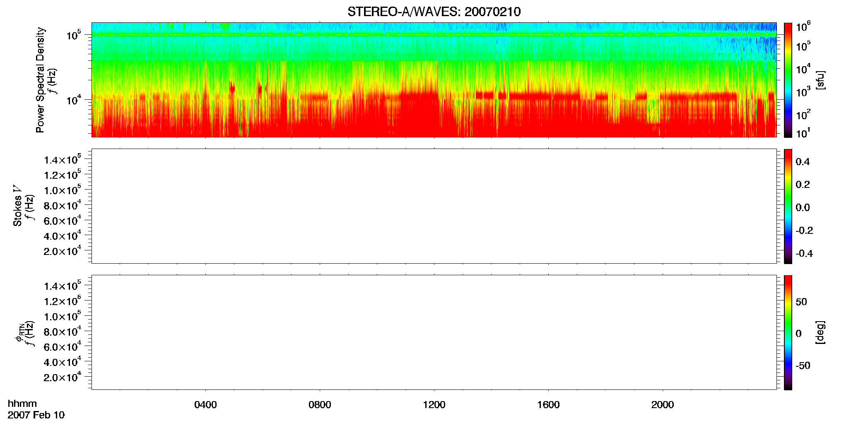Image resolution: width=868 pixels, height=447 pixels.
Task: Click the plot title STEREO-A/WAVES: 20070210
Action: click(x=434, y=12)
